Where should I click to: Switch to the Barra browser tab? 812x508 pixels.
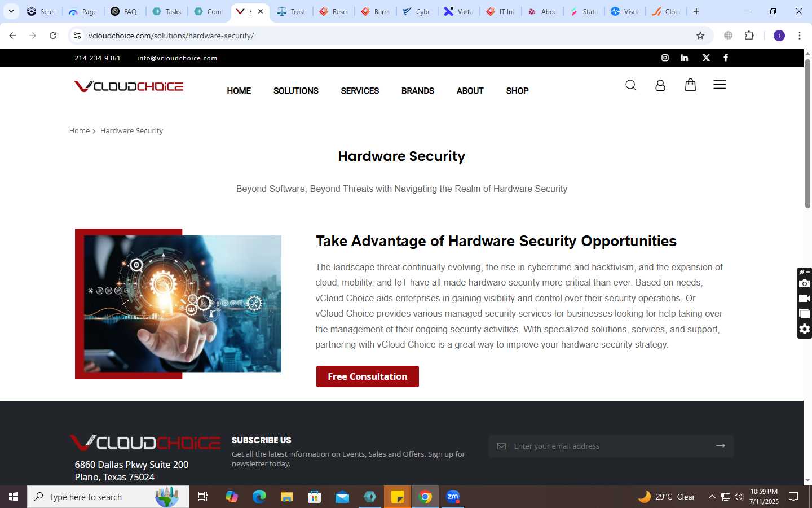[x=376, y=11]
